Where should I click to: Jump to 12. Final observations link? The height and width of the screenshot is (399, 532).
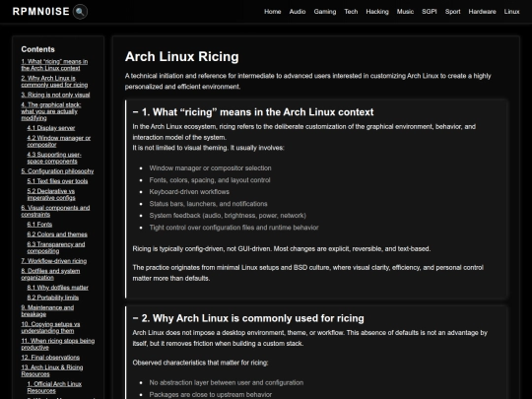pos(50,358)
